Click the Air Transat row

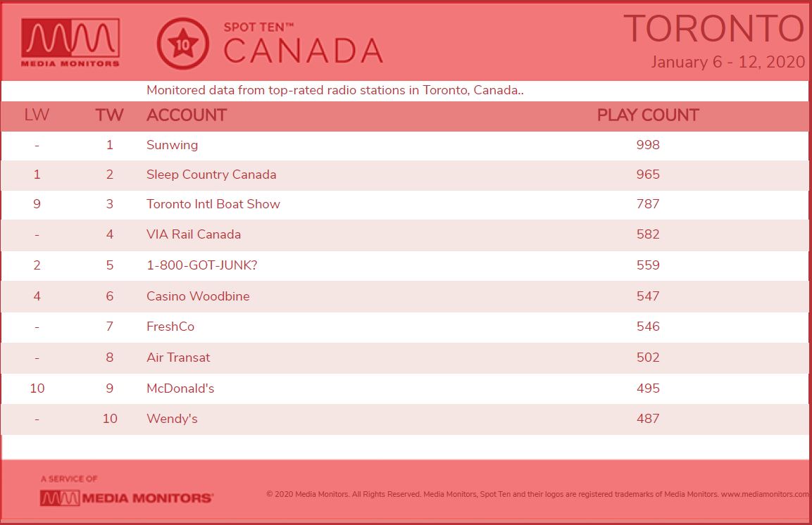406,358
